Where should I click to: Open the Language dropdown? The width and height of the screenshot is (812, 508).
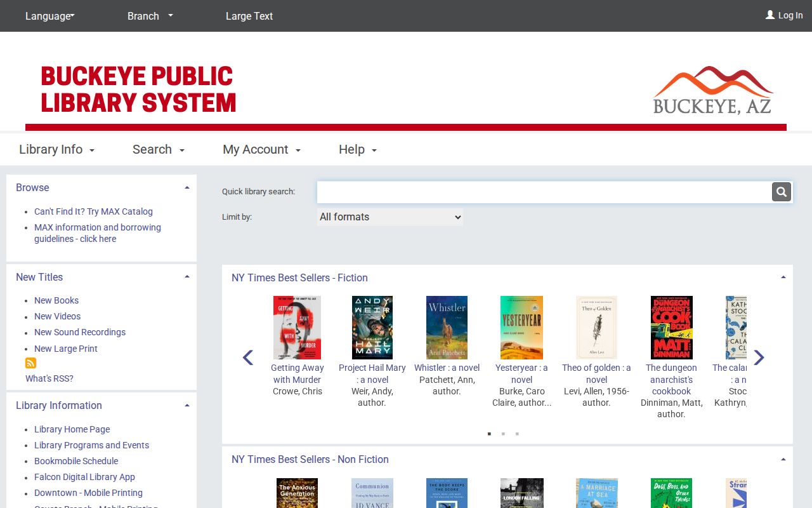click(49, 16)
